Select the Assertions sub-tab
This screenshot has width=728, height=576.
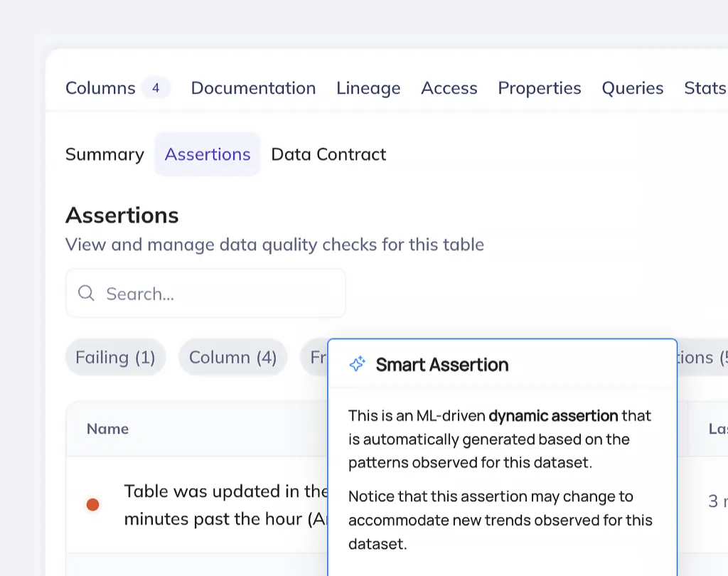click(x=208, y=154)
